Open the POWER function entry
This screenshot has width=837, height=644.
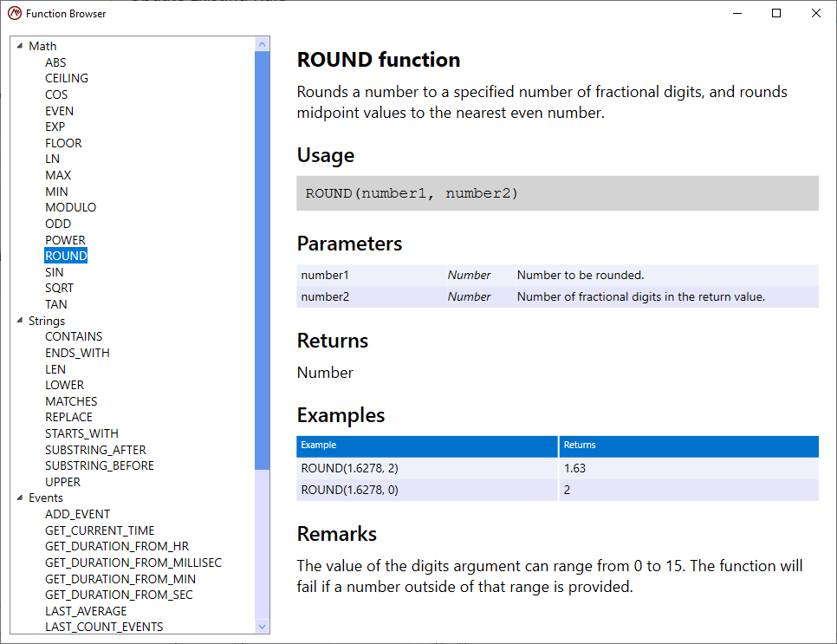click(65, 240)
